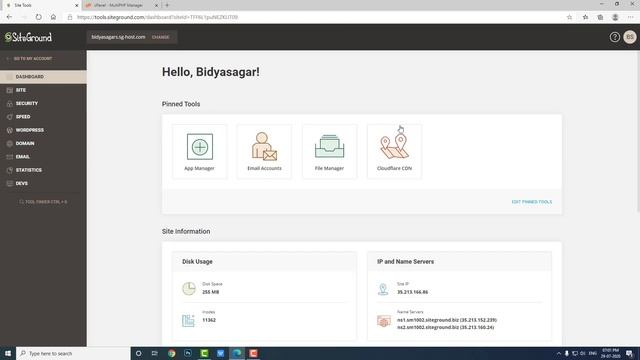Open the File Manager pinned tool
Viewport: 640px width, 360px height.
(x=329, y=151)
